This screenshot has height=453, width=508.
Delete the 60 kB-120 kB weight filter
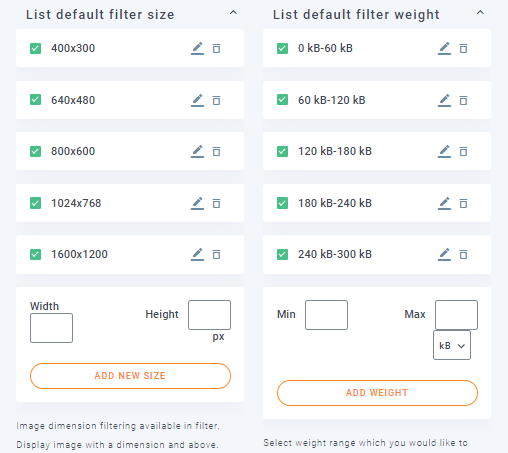463,100
